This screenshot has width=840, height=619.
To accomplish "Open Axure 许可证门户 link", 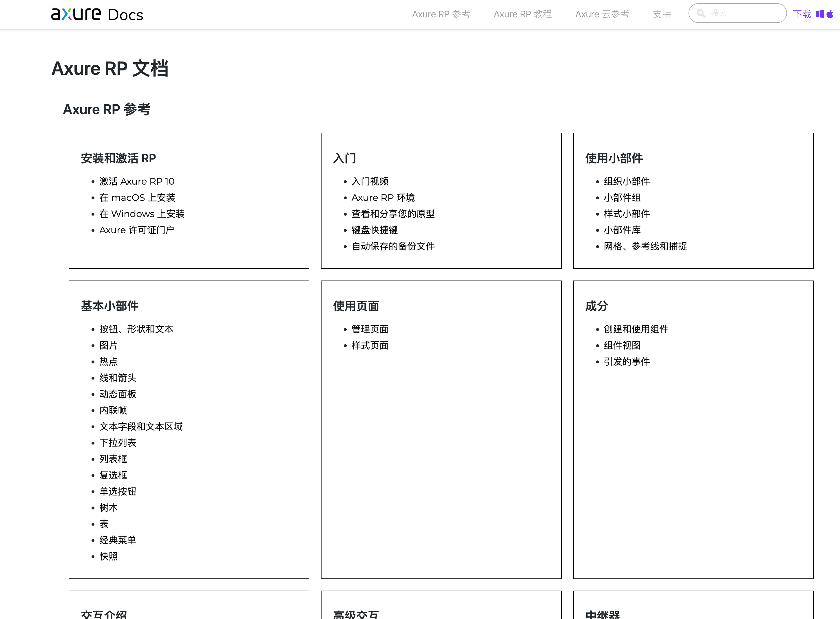I will pyautogui.click(x=137, y=230).
